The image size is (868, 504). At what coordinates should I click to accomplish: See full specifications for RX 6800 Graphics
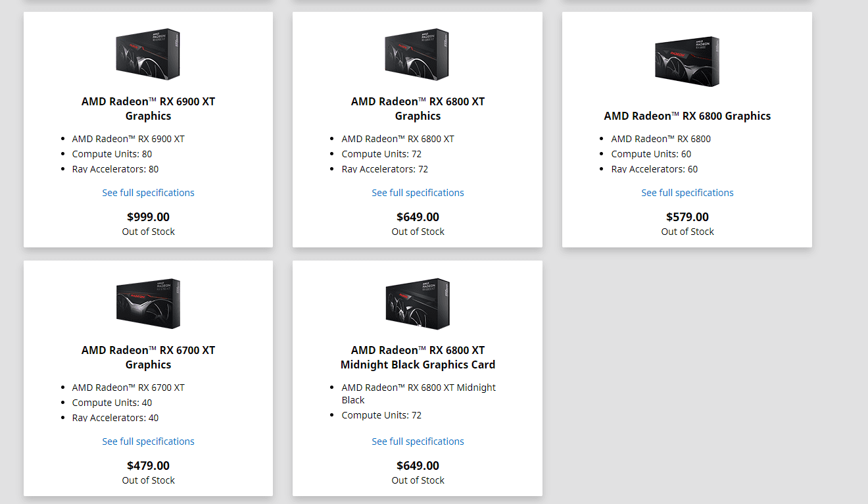click(687, 193)
